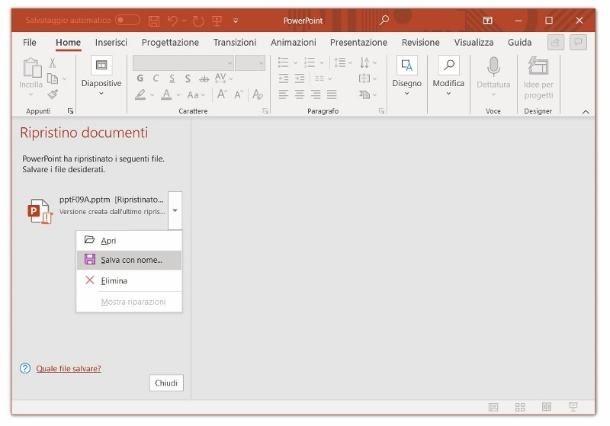Choose Apri in the context menu
This screenshot has height=426, width=610.
pos(129,241)
